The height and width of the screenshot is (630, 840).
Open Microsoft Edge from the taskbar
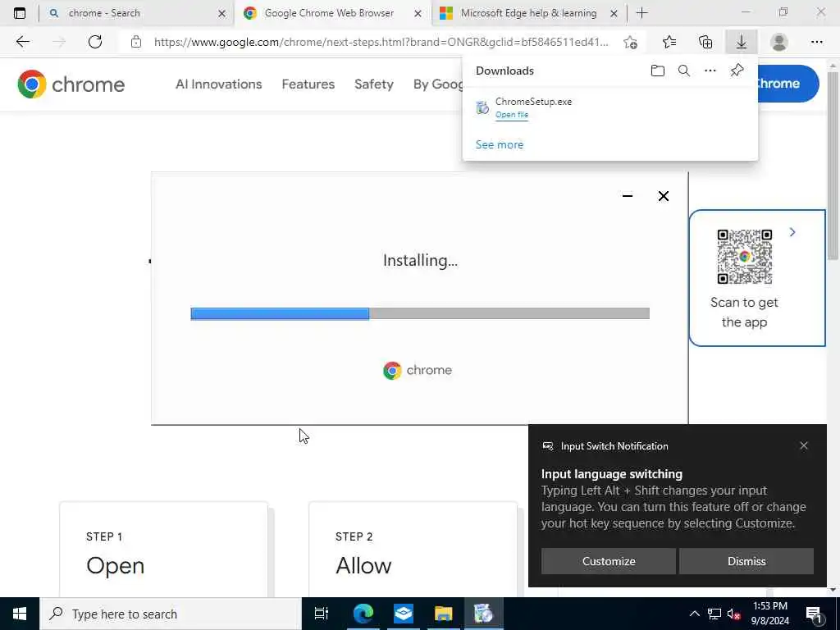pyautogui.click(x=363, y=614)
